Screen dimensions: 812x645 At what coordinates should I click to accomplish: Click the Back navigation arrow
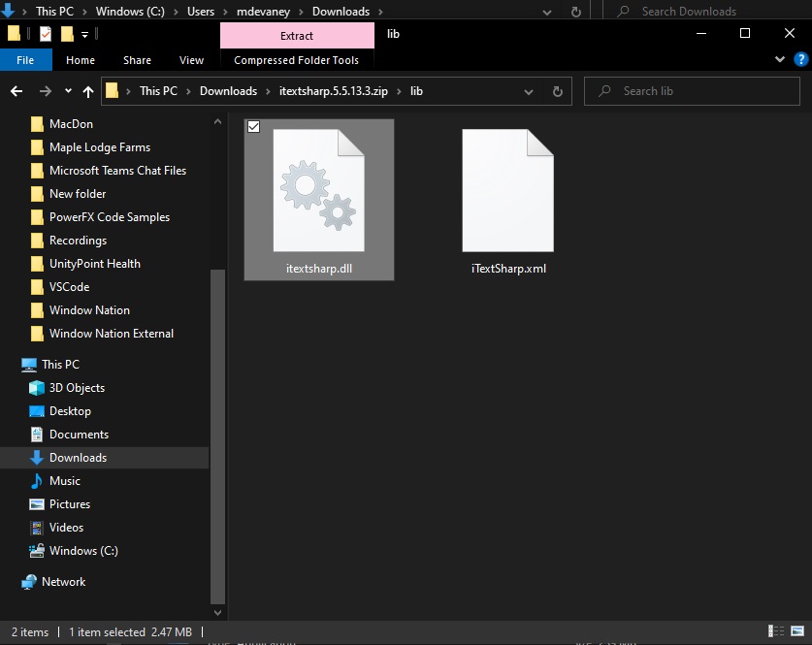[16, 91]
